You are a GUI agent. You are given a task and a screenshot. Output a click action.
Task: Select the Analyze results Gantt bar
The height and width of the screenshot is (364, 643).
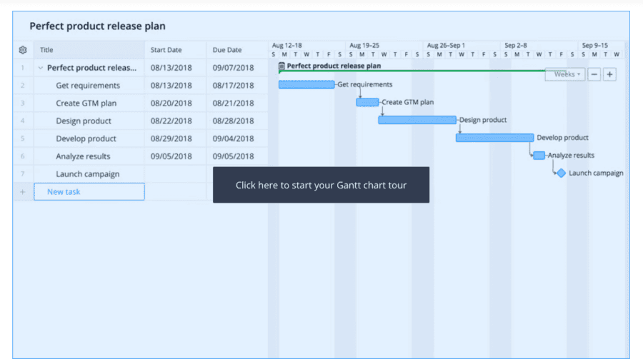pyautogui.click(x=539, y=156)
